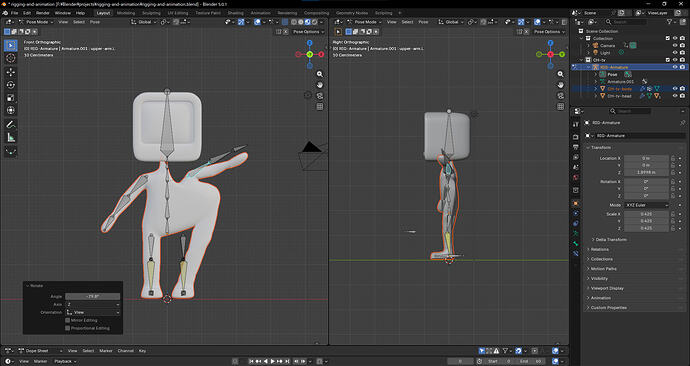Click zoom magnifier icon in right viewport
Screen dimensions: 690x366
point(561,74)
